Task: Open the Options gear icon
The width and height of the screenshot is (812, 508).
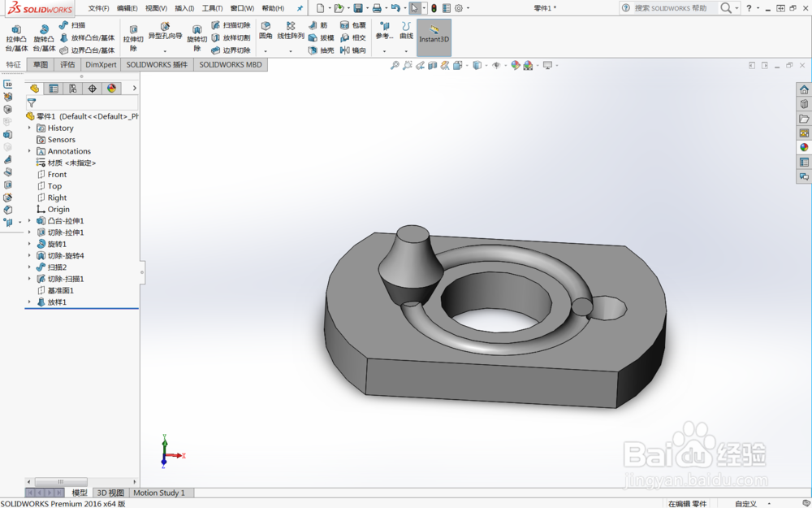Action: (x=459, y=8)
